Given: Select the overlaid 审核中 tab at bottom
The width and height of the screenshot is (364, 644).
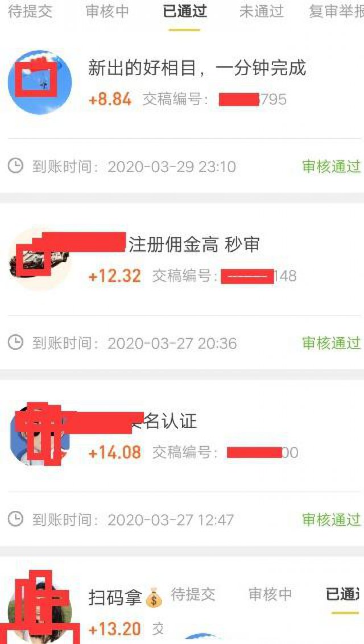Looking at the screenshot, I should coord(270,594).
